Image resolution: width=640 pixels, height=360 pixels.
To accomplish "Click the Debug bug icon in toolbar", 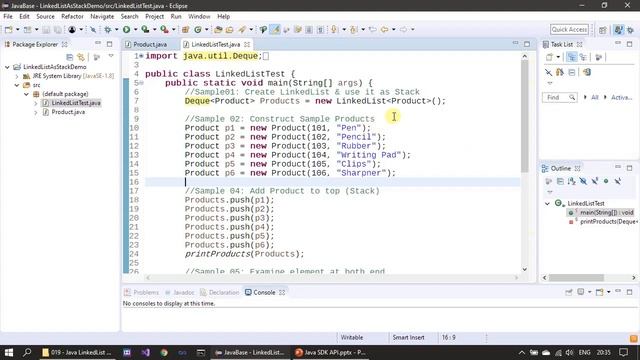I will click(108, 29).
